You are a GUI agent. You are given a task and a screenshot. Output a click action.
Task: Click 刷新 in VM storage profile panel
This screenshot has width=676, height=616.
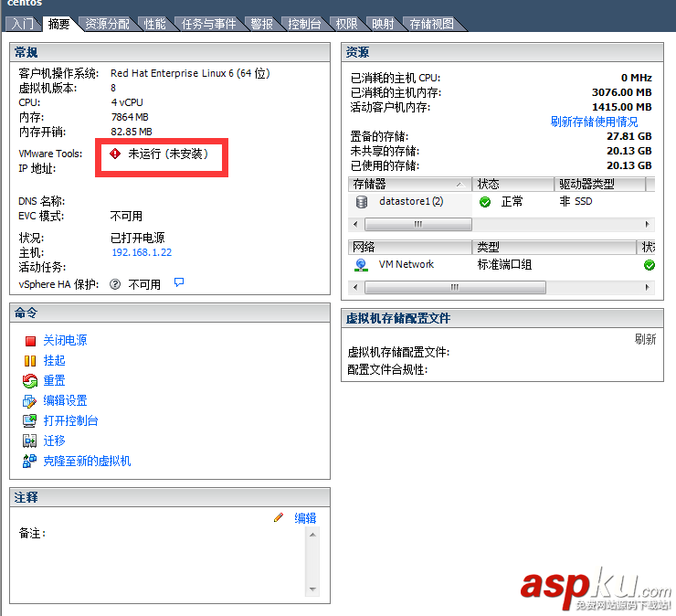click(645, 339)
